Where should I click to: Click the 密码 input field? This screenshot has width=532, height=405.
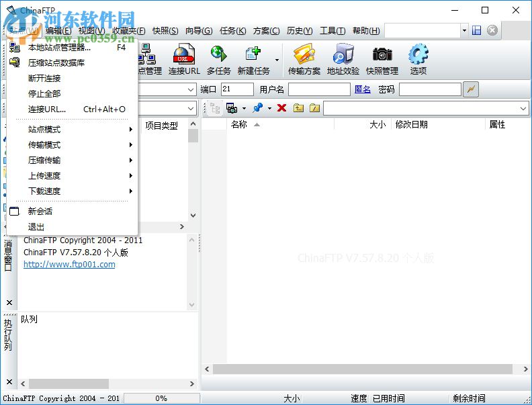(x=430, y=89)
